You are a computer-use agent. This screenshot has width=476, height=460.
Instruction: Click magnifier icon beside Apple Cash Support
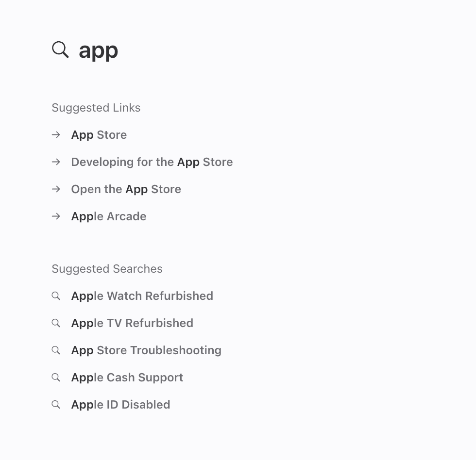tap(56, 378)
